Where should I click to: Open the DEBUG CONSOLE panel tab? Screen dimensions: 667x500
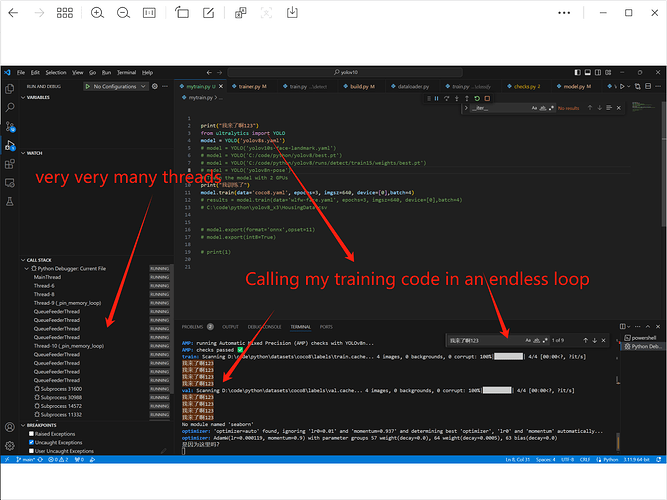[x=264, y=327]
